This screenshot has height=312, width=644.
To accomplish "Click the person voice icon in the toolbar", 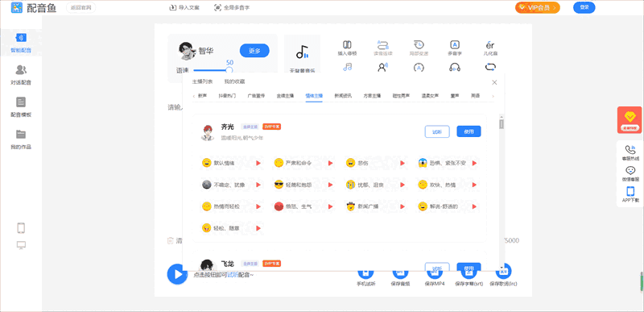I will pyautogui.click(x=383, y=67).
